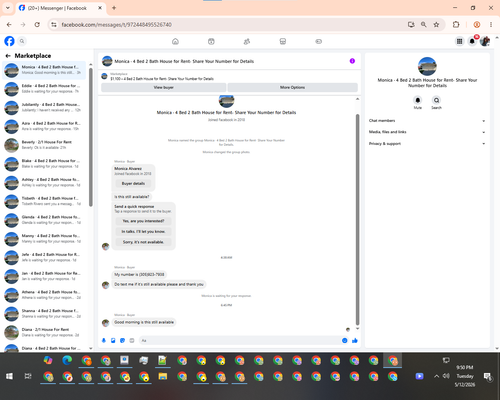Open Ashley's conversation in Marketplace list
The image size is (500, 400).
click(44, 182)
